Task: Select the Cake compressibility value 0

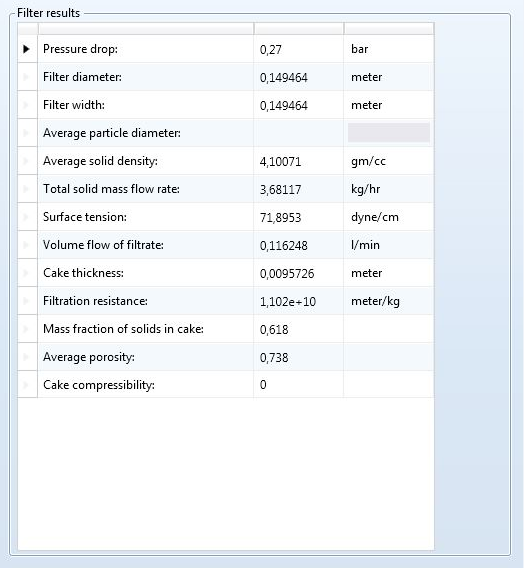Action: tap(263, 384)
